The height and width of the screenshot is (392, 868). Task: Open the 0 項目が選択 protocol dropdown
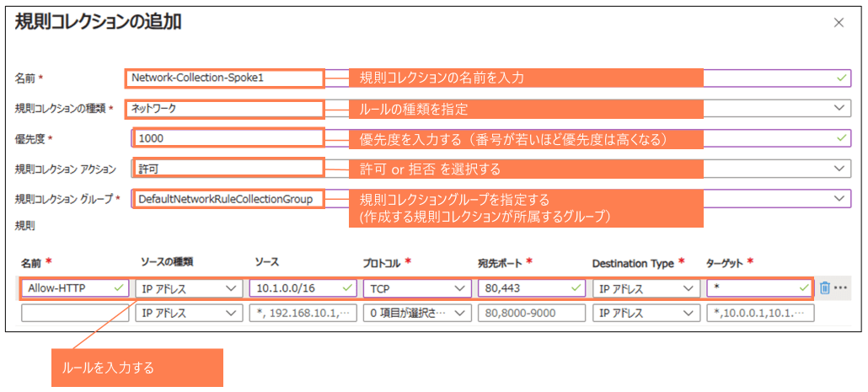tap(417, 314)
